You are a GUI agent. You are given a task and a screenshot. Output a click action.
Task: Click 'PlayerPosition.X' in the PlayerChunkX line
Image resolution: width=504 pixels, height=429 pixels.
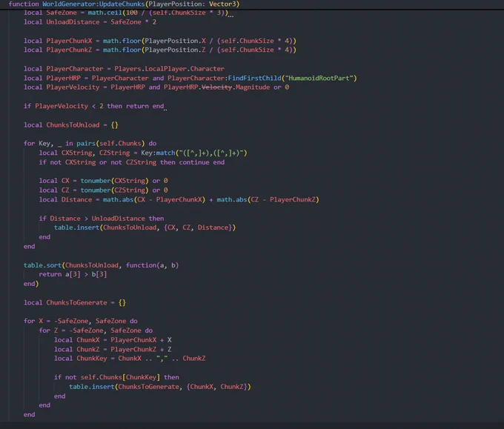coord(175,41)
